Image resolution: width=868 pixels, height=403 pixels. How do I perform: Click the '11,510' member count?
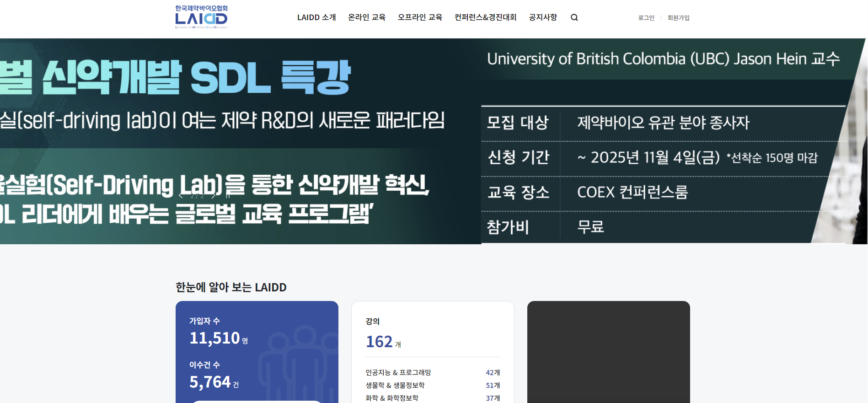[x=215, y=338]
